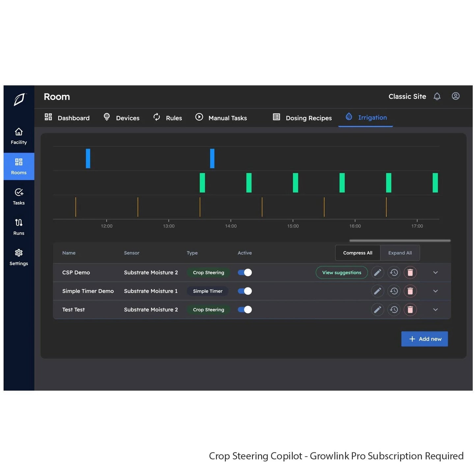Open the user account icon
This screenshot has height=476, width=476.
pos(456,96)
